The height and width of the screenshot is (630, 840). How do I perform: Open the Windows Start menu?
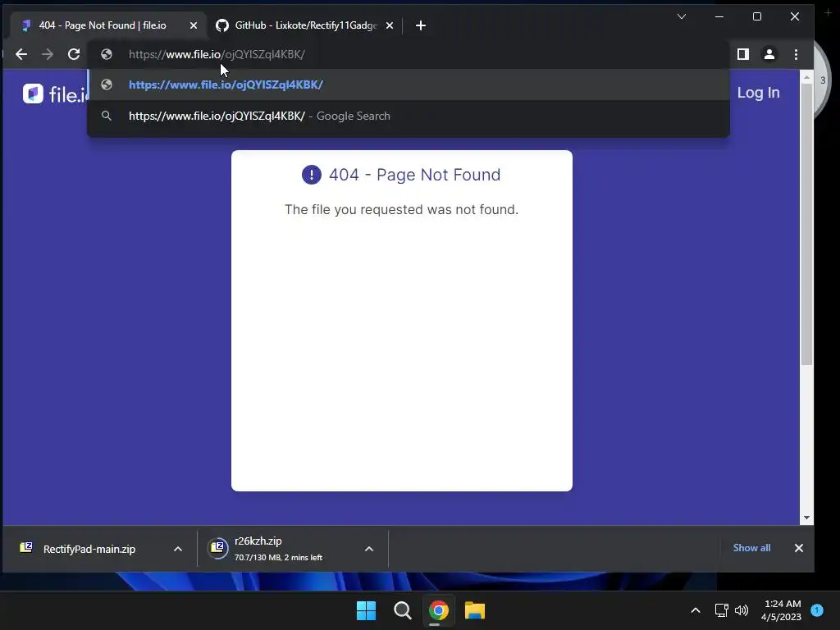(x=367, y=610)
